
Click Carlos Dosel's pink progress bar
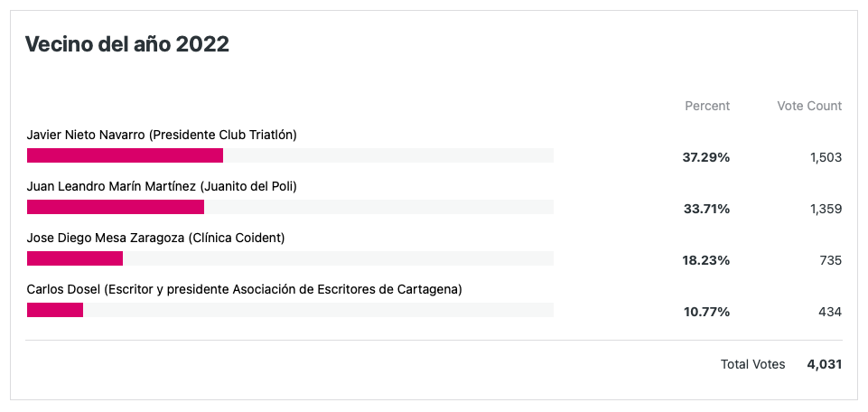tap(55, 310)
